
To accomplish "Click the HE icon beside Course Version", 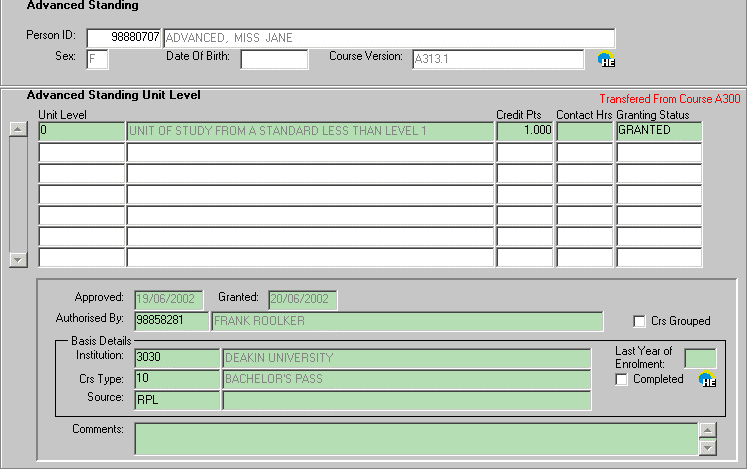I will [x=606, y=60].
